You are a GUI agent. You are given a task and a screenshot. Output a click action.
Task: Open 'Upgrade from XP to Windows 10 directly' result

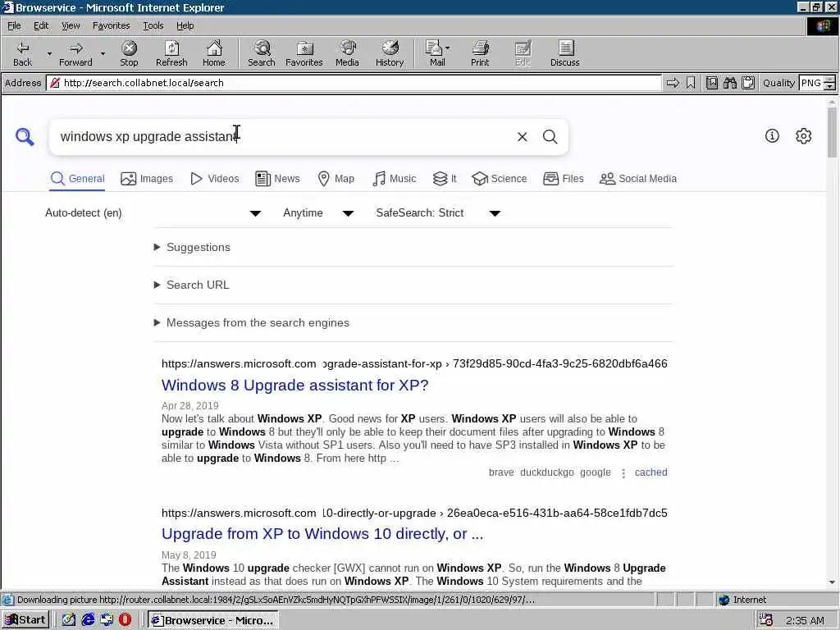pos(322,534)
